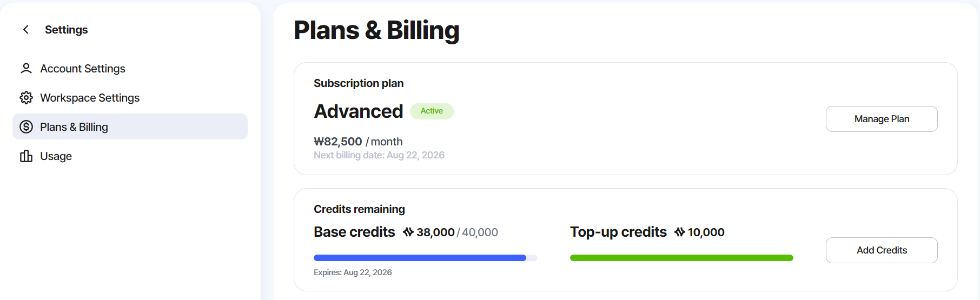The image size is (980, 300).
Task: Click the back arrow next to Settings
Action: [25, 29]
